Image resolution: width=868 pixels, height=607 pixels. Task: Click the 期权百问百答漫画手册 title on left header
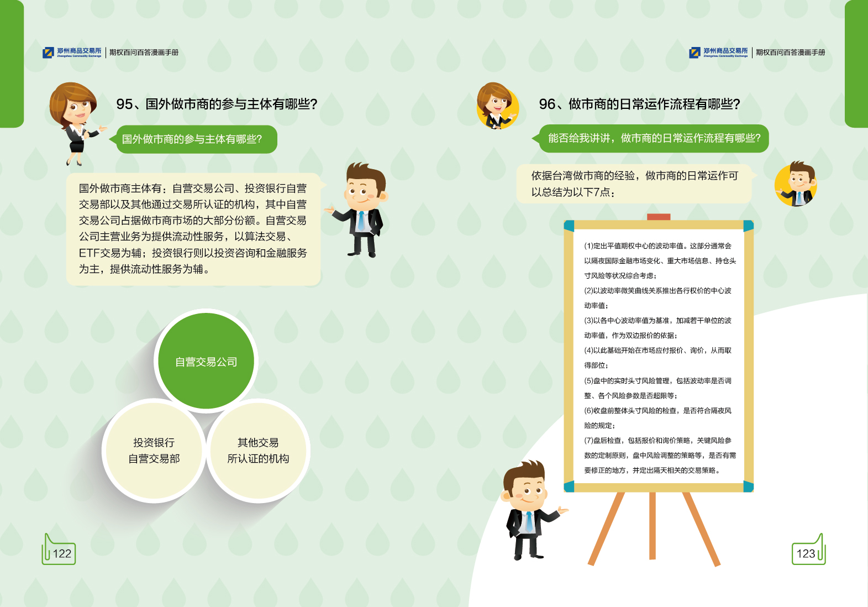point(144,53)
